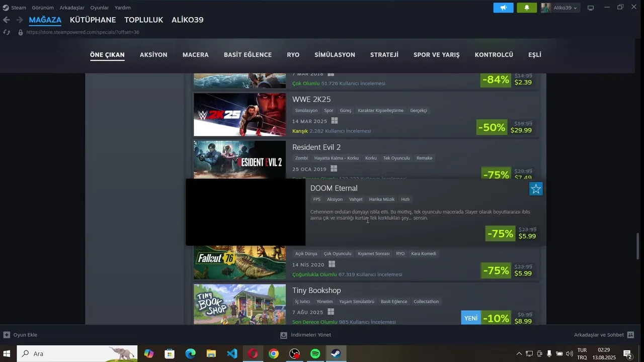This screenshot has height=362, width=644.
Task: Open the Arkadaşlar menu
Action: click(x=72, y=8)
